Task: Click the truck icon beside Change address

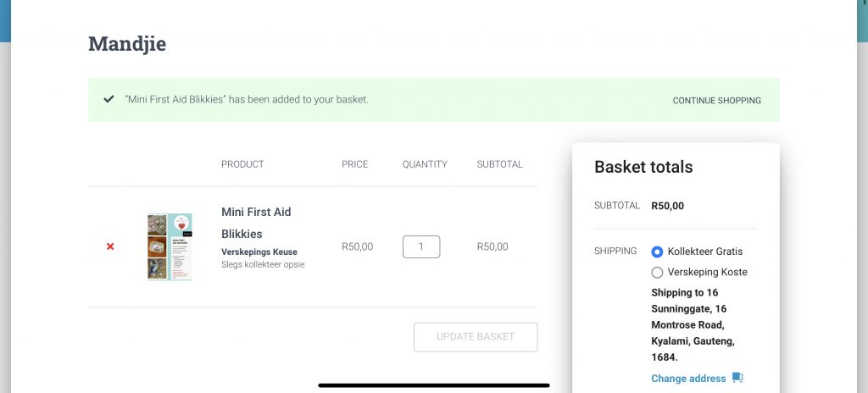Action: 737,378
